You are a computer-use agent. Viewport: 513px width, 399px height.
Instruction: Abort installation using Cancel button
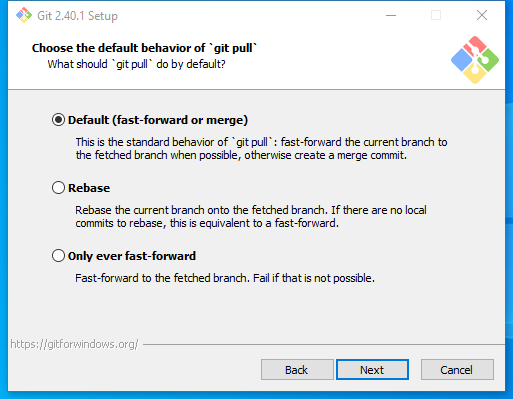pos(457,370)
